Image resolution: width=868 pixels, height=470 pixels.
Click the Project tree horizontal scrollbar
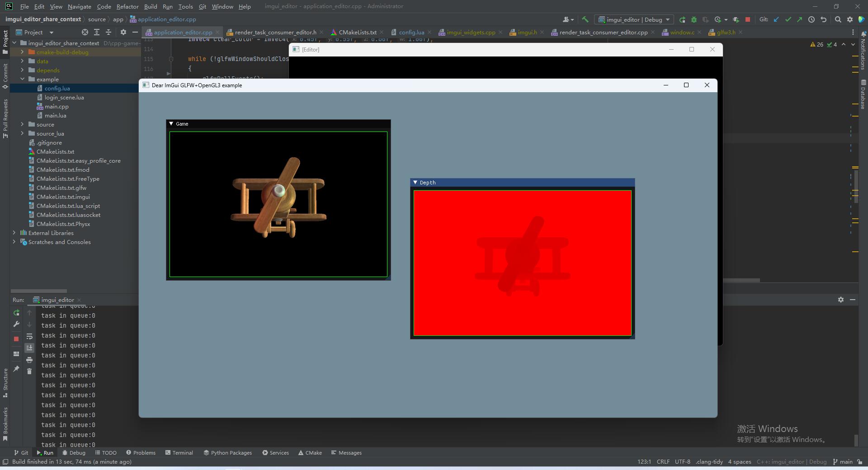(39, 291)
